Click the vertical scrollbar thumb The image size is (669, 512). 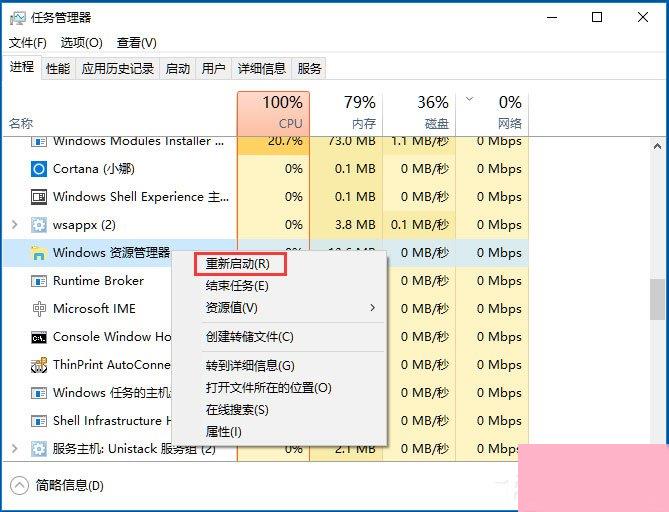[x=657, y=299]
